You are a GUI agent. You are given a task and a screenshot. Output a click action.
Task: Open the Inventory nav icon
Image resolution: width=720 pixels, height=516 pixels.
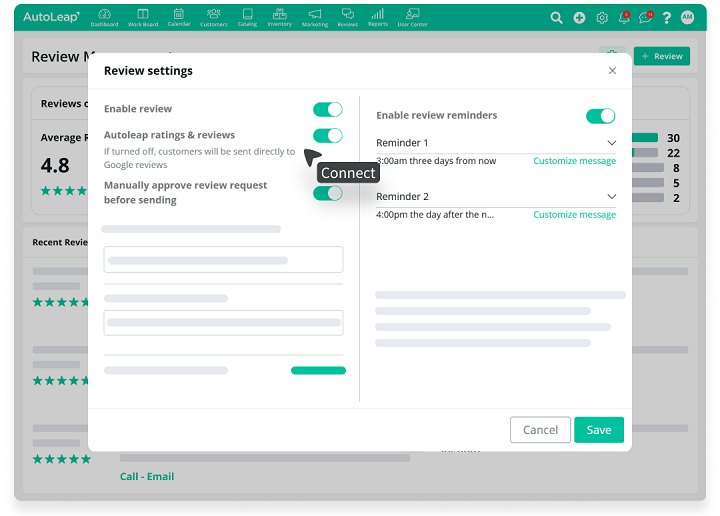point(279,17)
